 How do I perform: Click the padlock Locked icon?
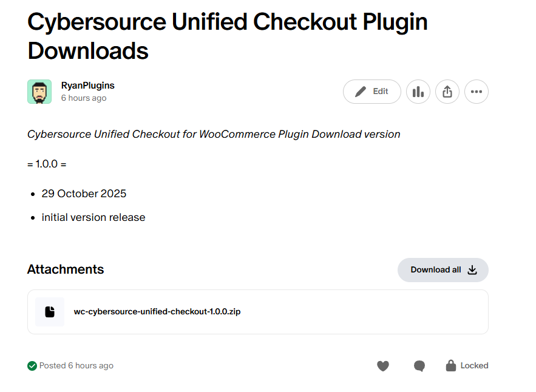point(451,366)
